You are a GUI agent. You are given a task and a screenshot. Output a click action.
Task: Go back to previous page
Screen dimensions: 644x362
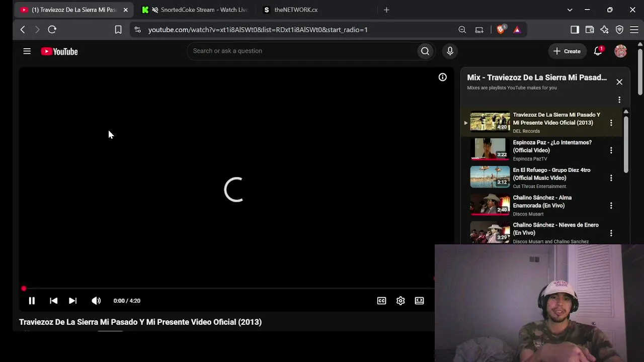[x=23, y=30]
